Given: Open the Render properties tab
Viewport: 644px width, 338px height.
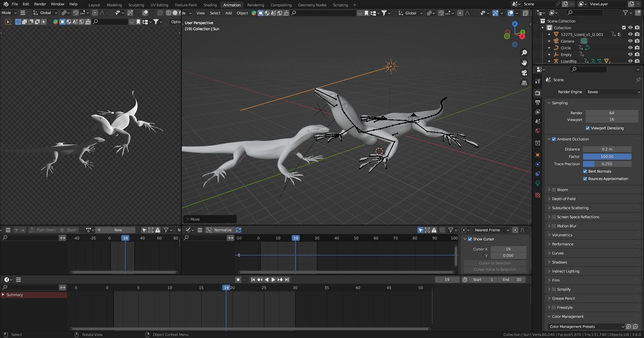Looking at the screenshot, I should coord(538,93).
